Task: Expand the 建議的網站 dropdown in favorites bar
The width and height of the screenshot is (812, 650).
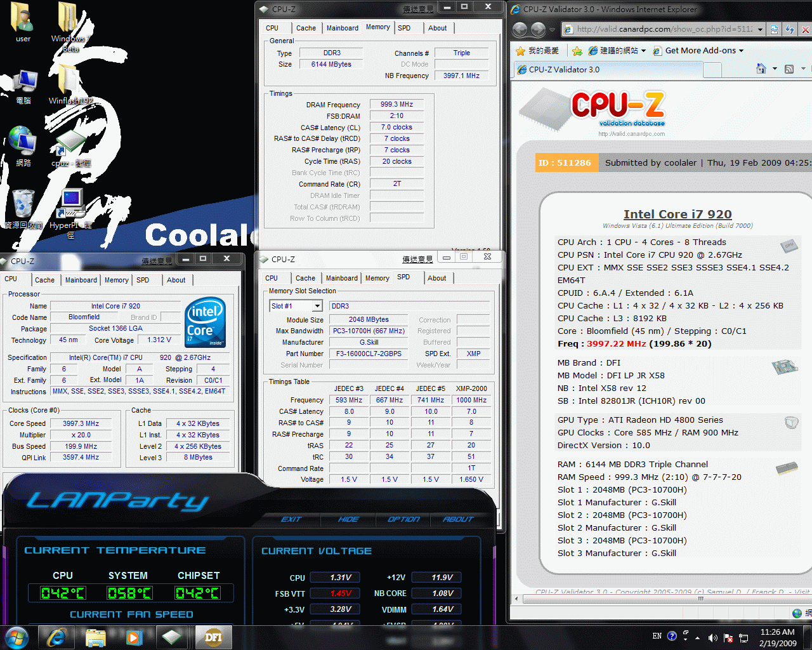Action: [643, 51]
